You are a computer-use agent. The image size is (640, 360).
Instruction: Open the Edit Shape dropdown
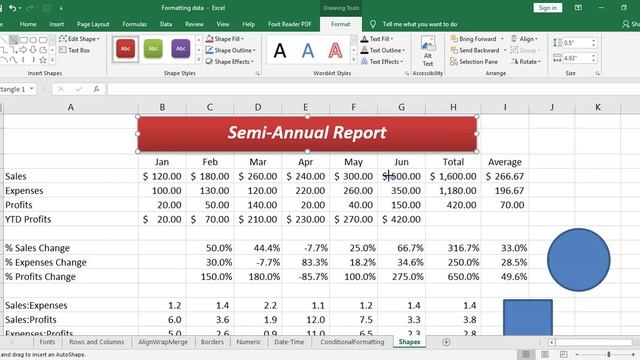pos(79,39)
